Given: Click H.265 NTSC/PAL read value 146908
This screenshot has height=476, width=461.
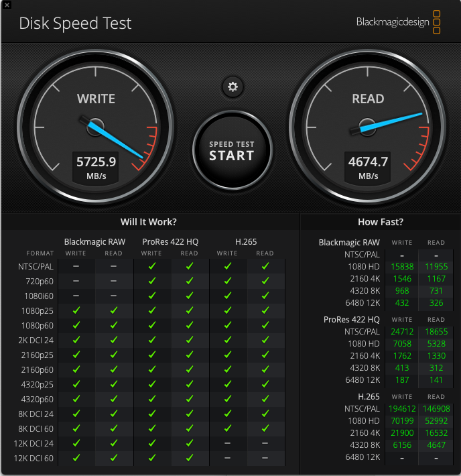Looking at the screenshot, I should click(x=436, y=408).
